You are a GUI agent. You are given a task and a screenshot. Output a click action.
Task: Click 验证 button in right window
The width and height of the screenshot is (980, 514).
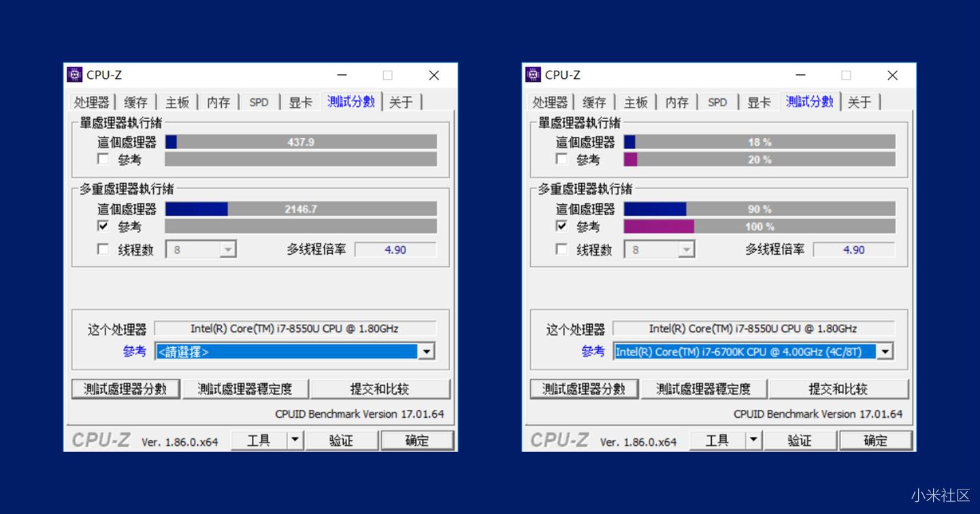(x=800, y=440)
